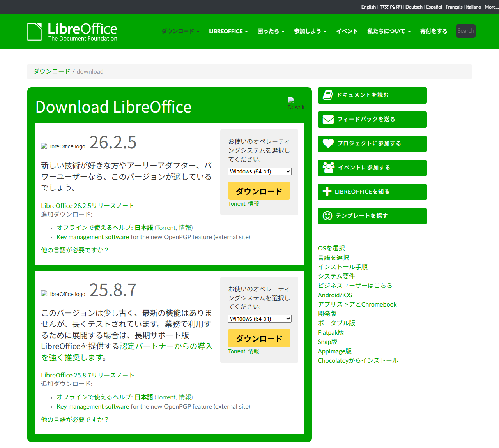Viewport: 499px width, 448px height.
Task: Open Snap版 sidebar link
Action: pyautogui.click(x=327, y=342)
